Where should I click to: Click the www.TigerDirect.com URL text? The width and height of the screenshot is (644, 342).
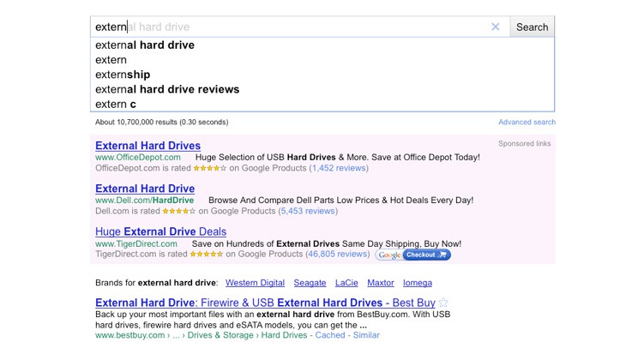coord(136,244)
